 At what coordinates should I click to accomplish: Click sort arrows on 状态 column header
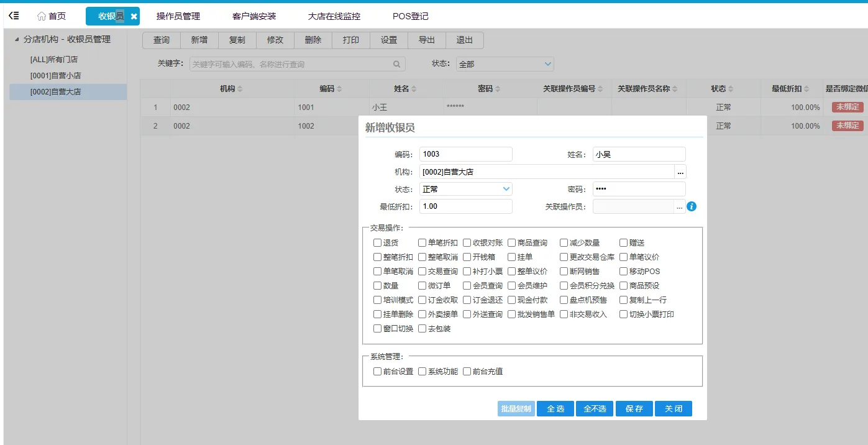tap(731, 89)
